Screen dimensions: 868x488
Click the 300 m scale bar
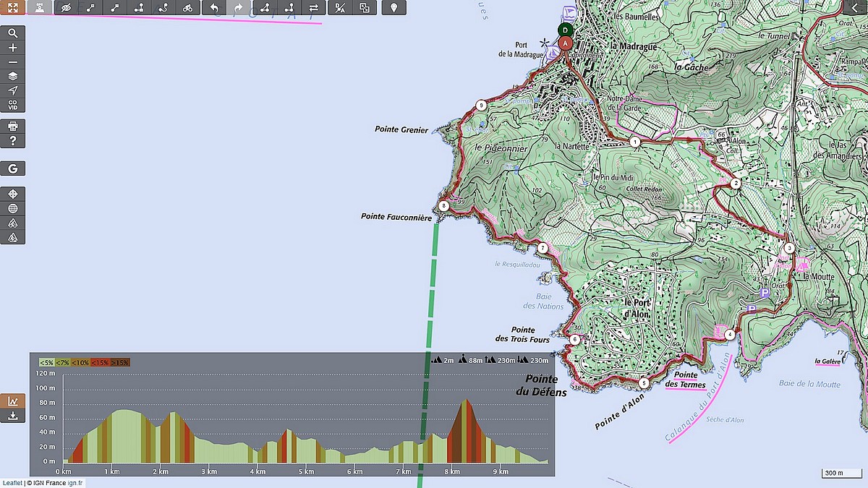click(x=842, y=473)
